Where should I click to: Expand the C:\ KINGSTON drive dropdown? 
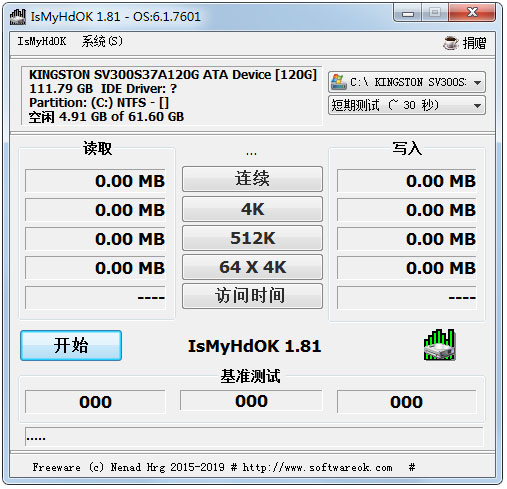407,82
